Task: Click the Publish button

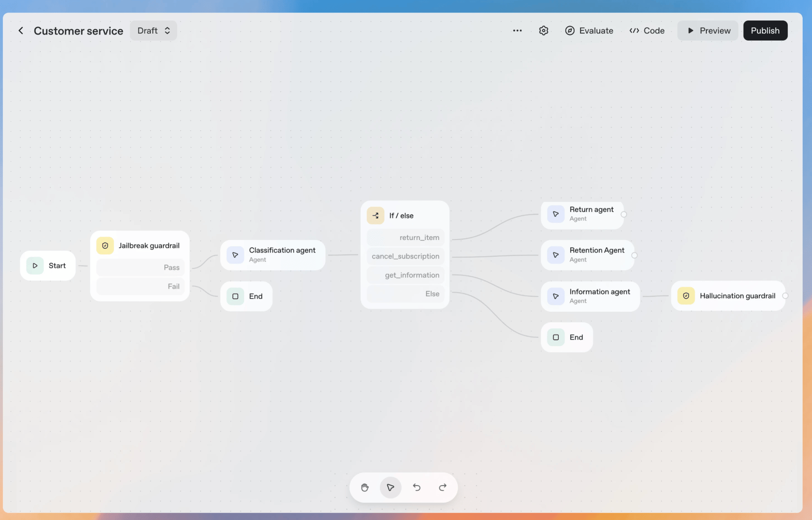Action: coord(765,31)
